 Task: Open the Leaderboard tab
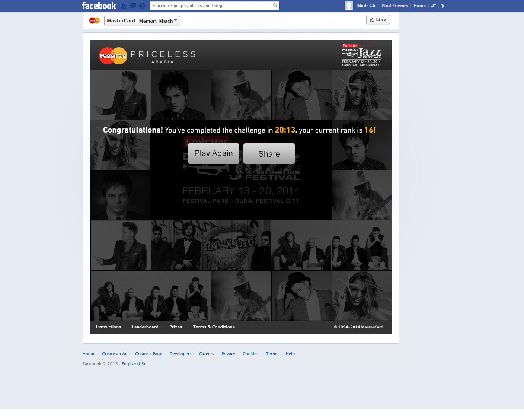(x=145, y=327)
